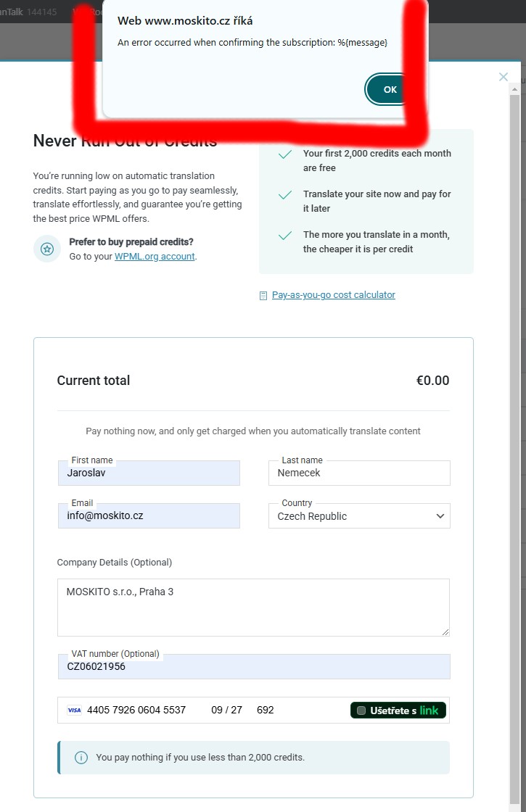
Task: Open the Pay-as-you-go cost calculator link
Action: [x=333, y=295]
